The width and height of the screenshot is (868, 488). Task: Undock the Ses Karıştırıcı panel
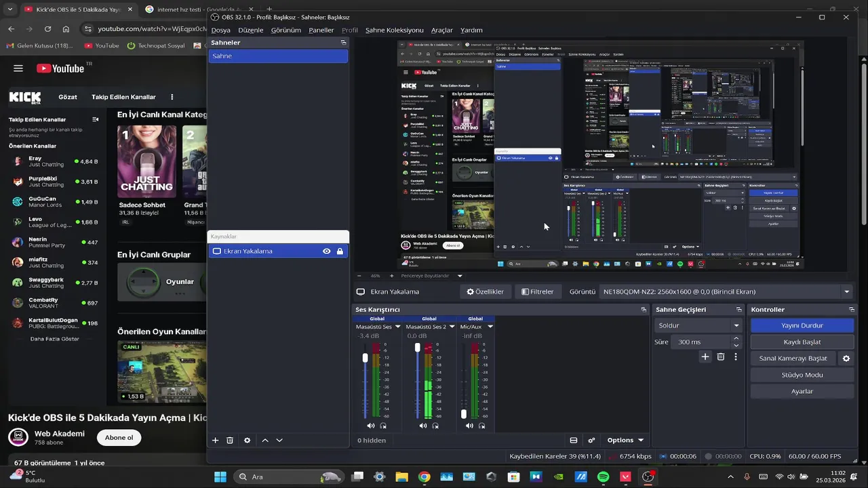pyautogui.click(x=644, y=310)
